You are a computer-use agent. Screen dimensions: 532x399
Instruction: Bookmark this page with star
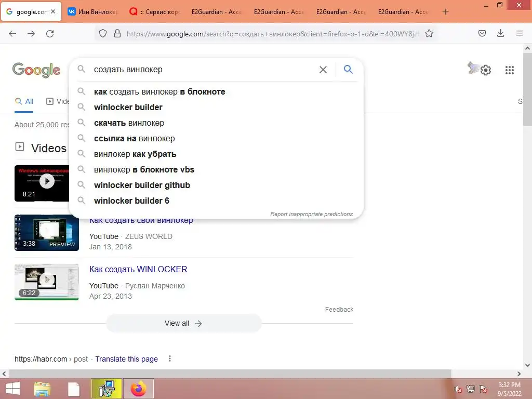(429, 34)
